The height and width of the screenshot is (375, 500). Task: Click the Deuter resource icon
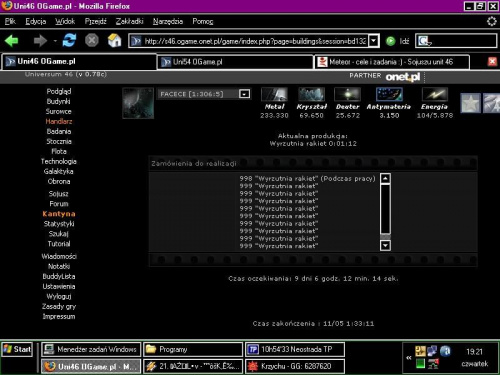347,94
